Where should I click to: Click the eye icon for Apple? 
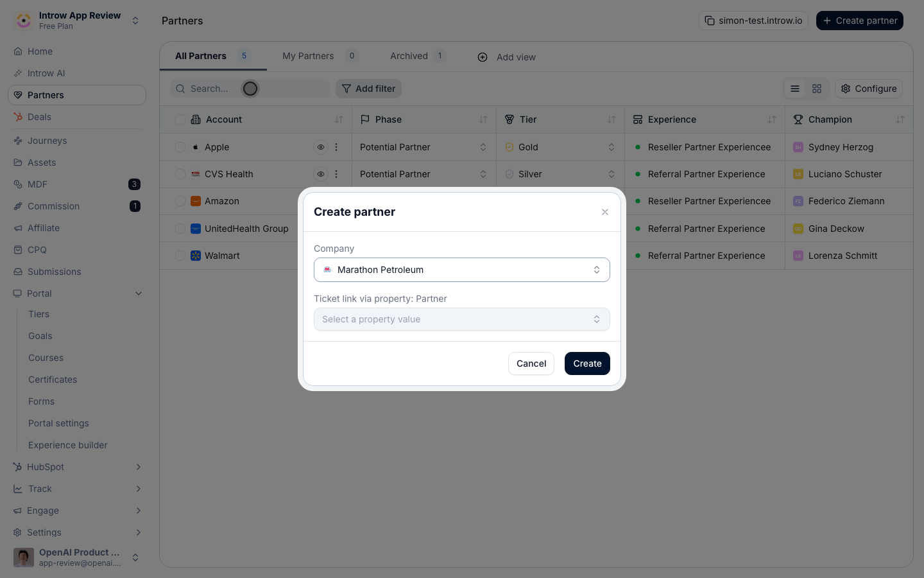tap(321, 147)
